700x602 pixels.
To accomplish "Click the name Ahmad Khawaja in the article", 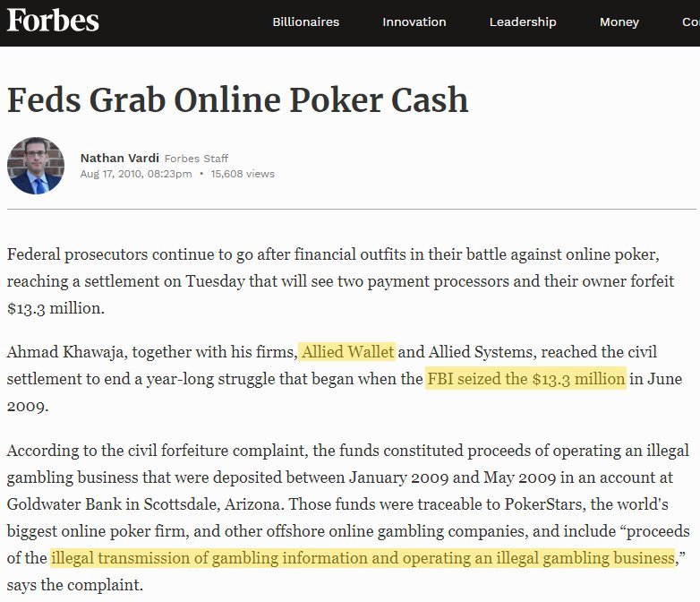I will click(x=65, y=352).
